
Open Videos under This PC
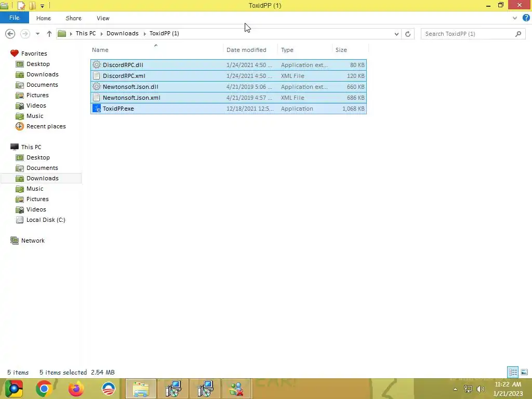[36, 209]
